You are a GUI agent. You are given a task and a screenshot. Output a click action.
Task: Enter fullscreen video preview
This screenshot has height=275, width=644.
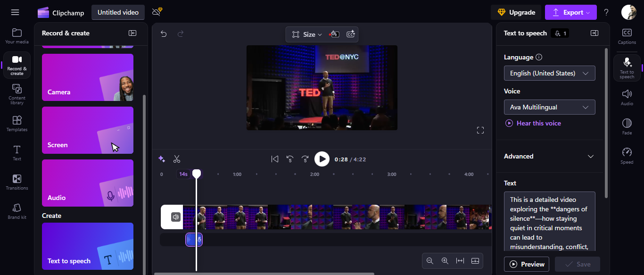pyautogui.click(x=480, y=130)
